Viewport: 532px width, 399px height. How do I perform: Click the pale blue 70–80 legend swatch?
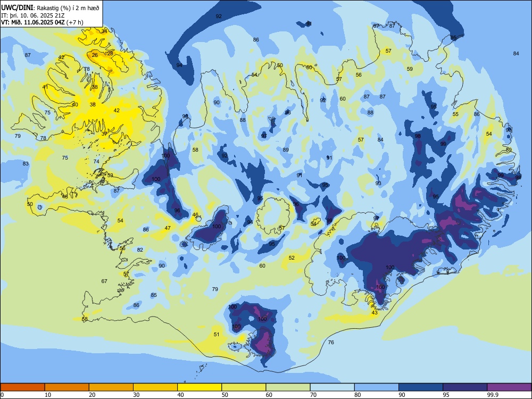[x=332, y=387]
